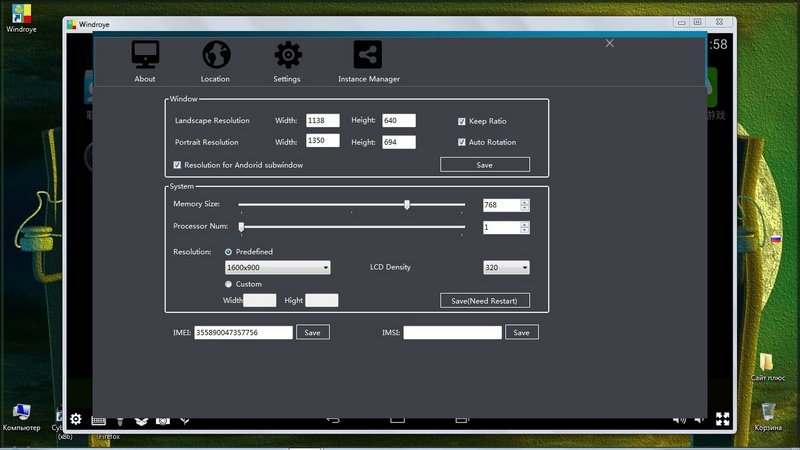Open the keyboard icon in the bottom toolbar
The height and width of the screenshot is (450, 800).
pos(98,420)
